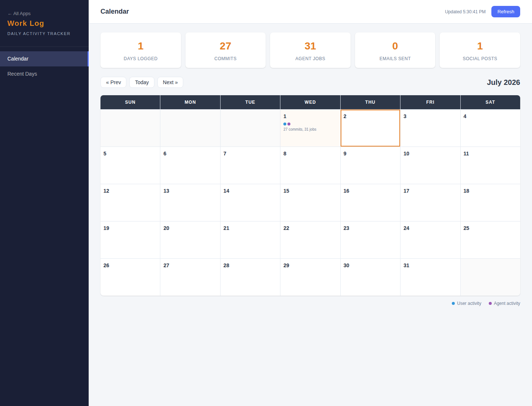Viewport: 532px width, 406px height.
Task: Click the Refresh button
Action: [x=505, y=11]
